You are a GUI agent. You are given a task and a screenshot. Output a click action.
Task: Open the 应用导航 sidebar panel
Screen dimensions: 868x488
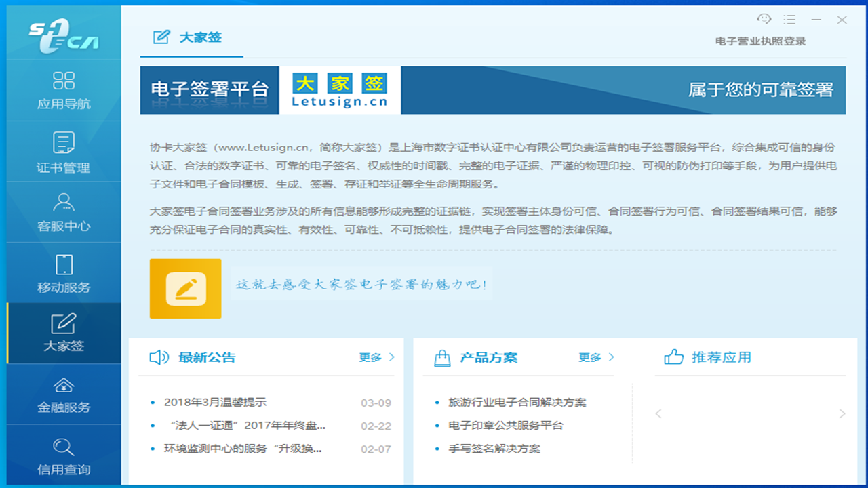pos(64,89)
